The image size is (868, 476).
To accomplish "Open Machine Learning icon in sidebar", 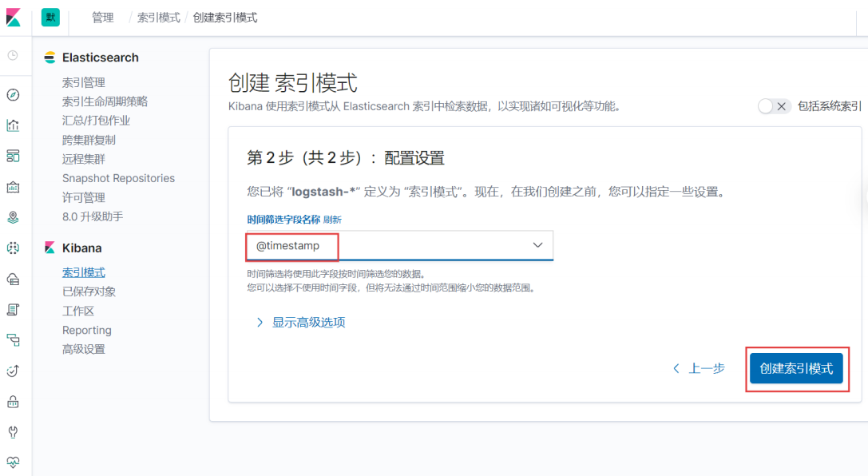I will (13, 248).
